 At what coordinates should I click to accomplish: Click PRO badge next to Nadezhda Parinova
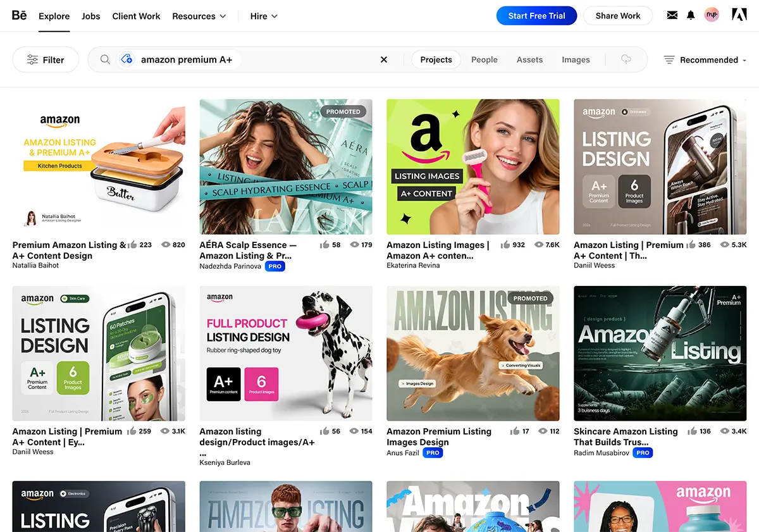point(275,266)
